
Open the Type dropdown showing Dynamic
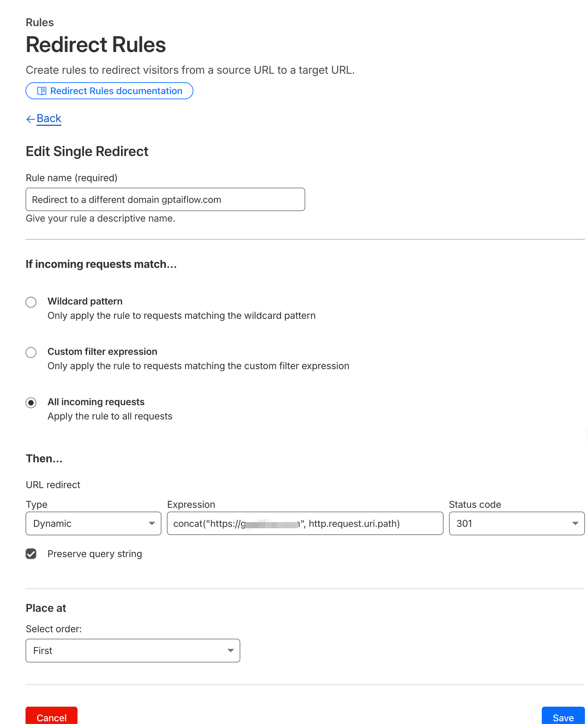pyautogui.click(x=88, y=523)
